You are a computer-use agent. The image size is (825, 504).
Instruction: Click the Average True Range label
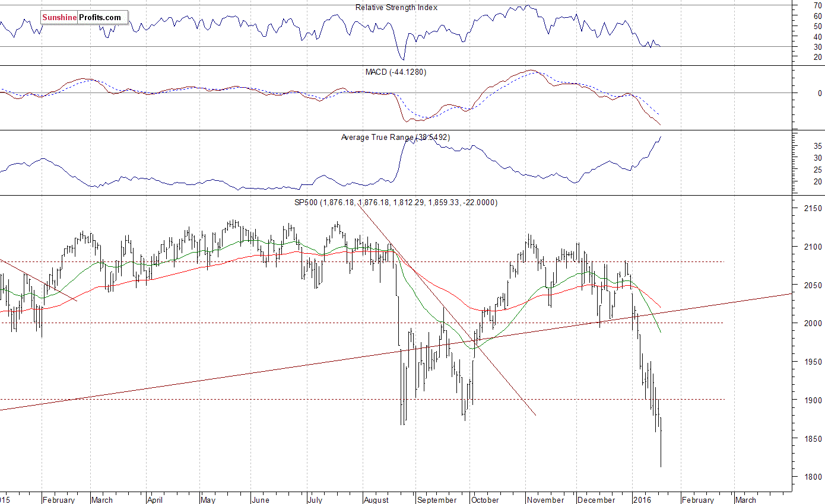point(395,137)
